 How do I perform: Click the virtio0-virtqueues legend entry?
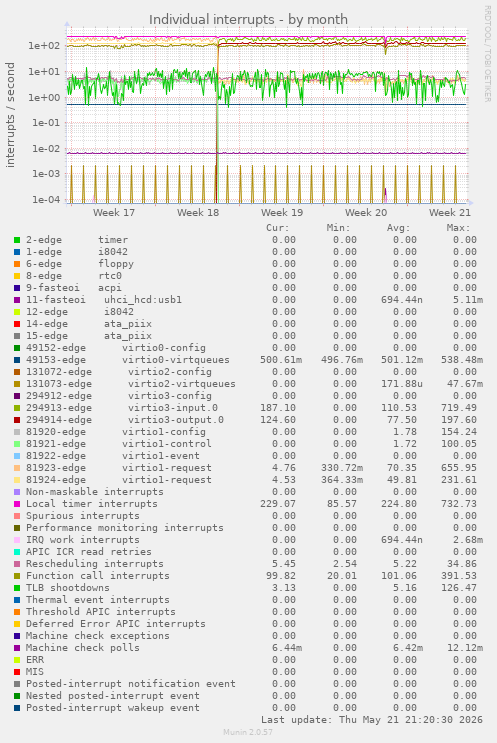pos(128,360)
